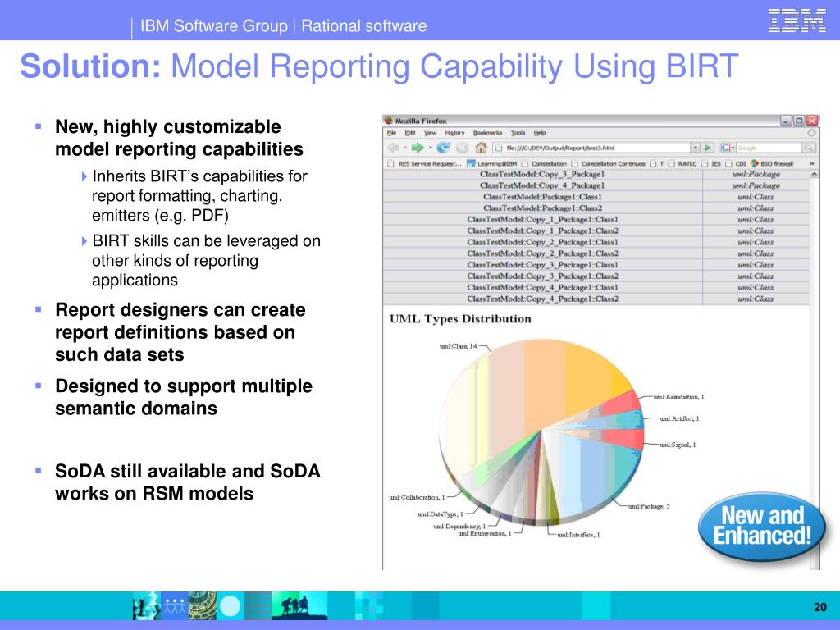Click the 'uml:Class, 14' pie label
This screenshot has height=630, width=840.
click(458, 346)
